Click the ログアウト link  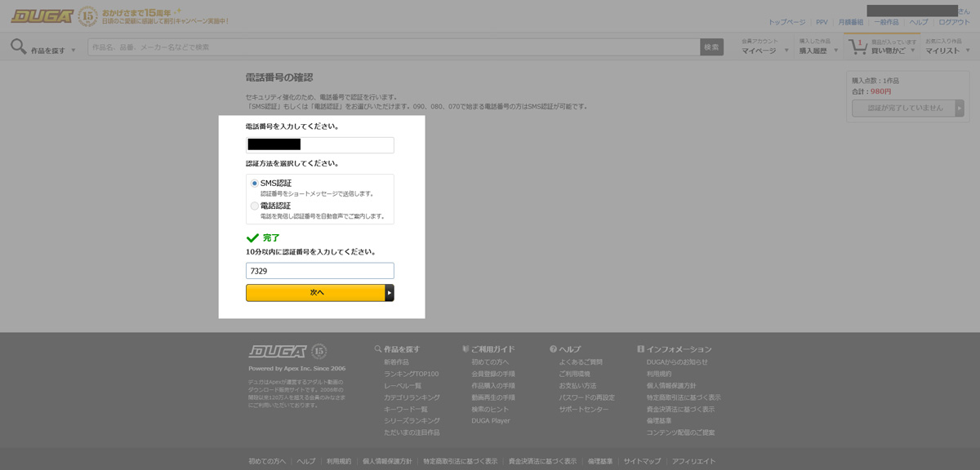pyautogui.click(x=954, y=22)
